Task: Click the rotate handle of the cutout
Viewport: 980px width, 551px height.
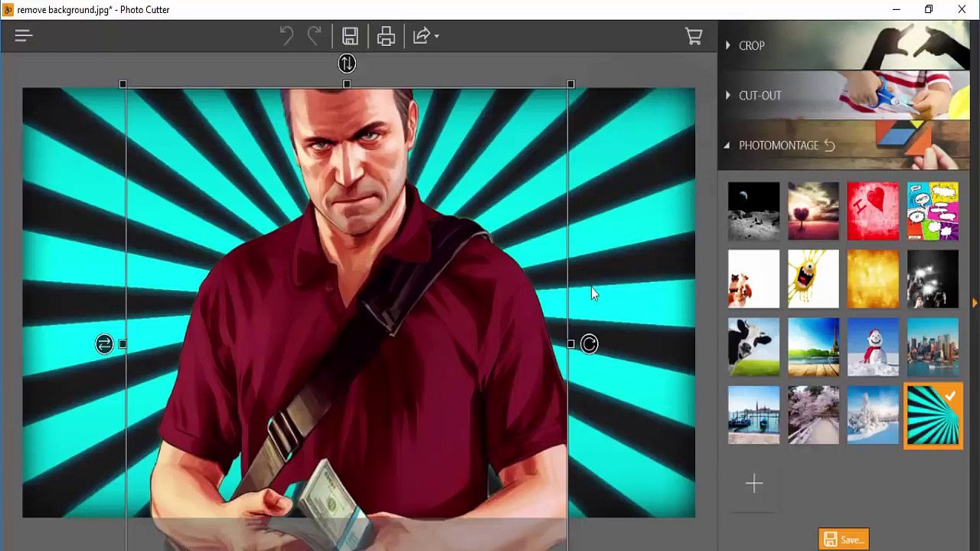Action: coord(589,344)
